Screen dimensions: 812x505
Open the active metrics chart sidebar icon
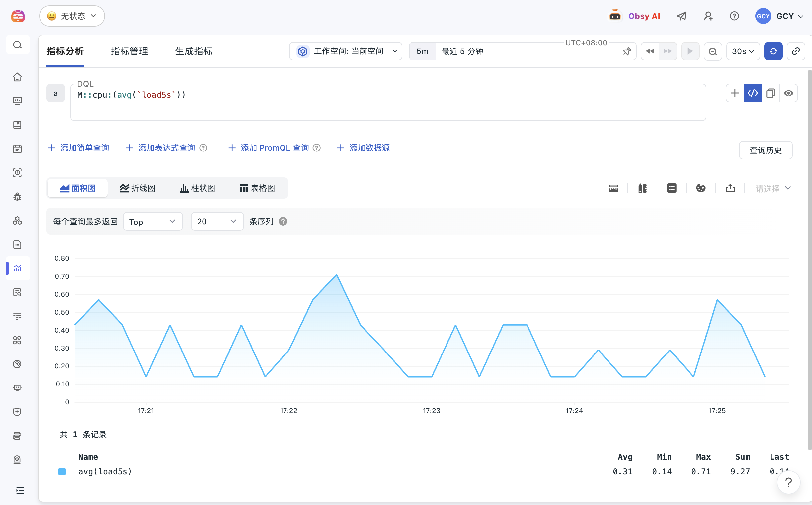(x=17, y=268)
